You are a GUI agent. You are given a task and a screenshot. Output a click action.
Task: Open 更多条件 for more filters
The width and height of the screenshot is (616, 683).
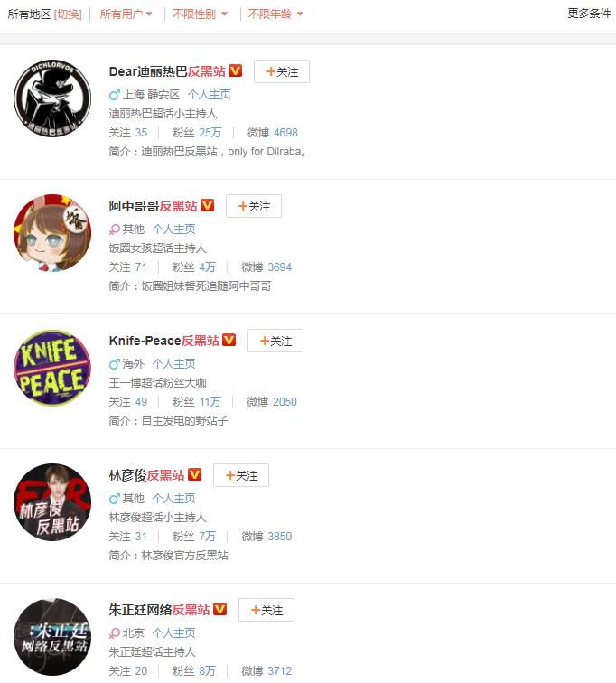coord(589,13)
